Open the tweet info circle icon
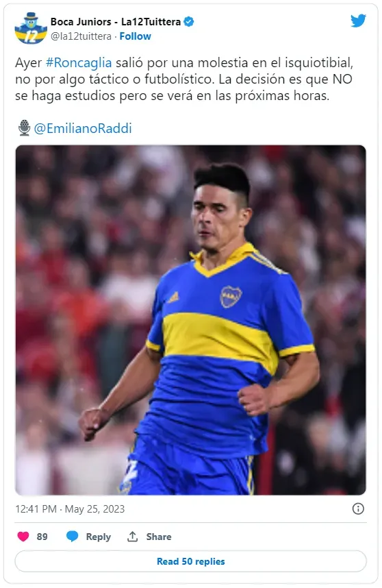This screenshot has width=382, height=588. coord(358,509)
